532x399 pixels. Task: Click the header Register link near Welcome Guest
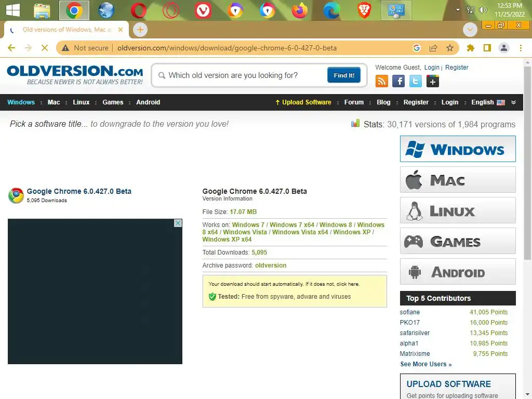coord(457,67)
